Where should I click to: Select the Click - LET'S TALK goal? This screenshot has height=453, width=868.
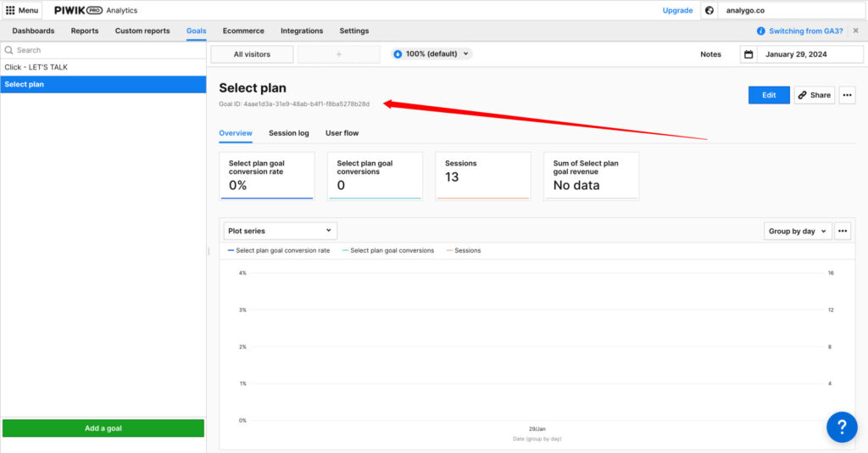(x=36, y=67)
